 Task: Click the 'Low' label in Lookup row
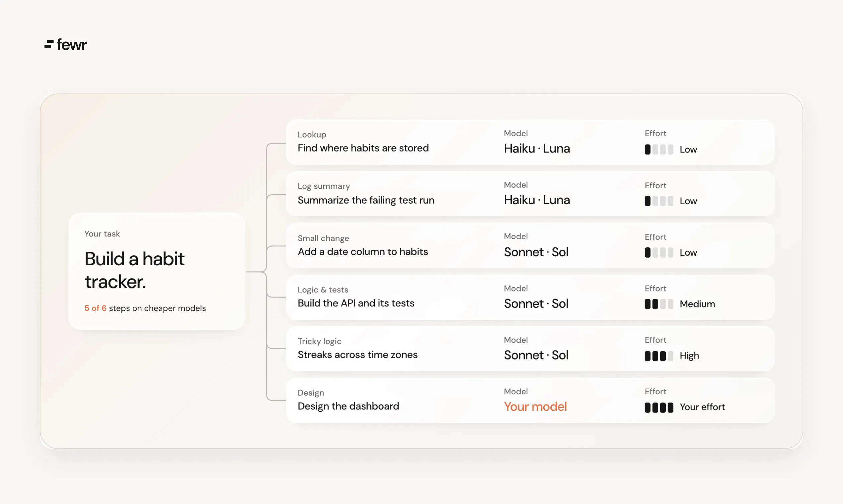pos(688,150)
